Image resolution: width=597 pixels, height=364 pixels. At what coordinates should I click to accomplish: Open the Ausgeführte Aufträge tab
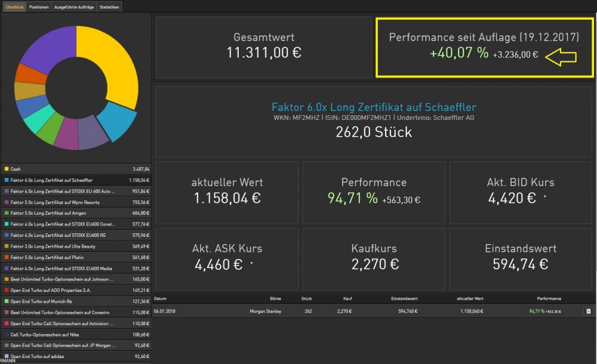pos(74,7)
